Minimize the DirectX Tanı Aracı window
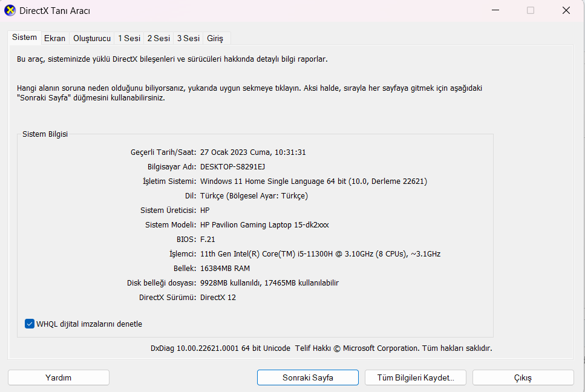The image size is (585, 392). pyautogui.click(x=495, y=10)
